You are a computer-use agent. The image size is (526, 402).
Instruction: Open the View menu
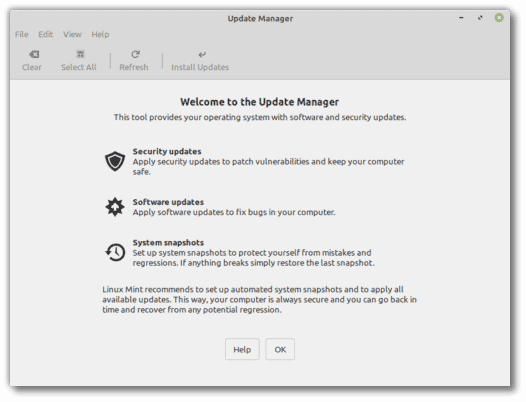[x=72, y=34]
